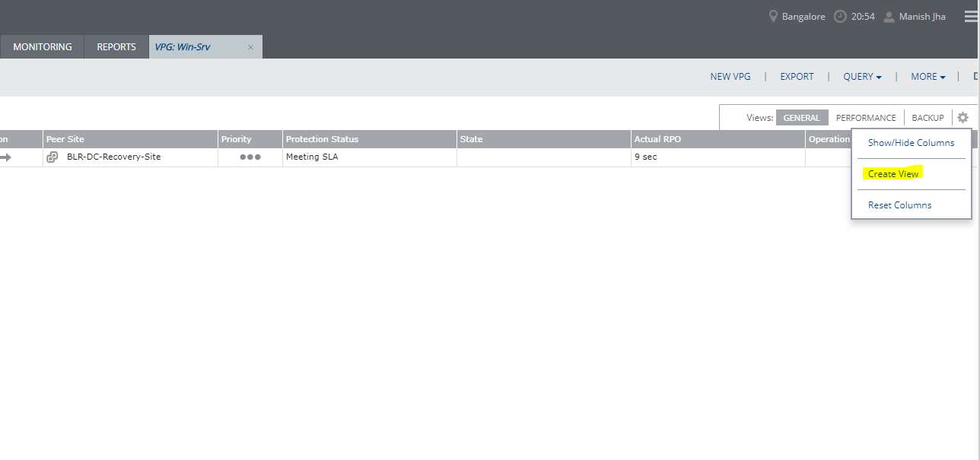
Task: Expand the QUERY dropdown
Action: pos(862,77)
